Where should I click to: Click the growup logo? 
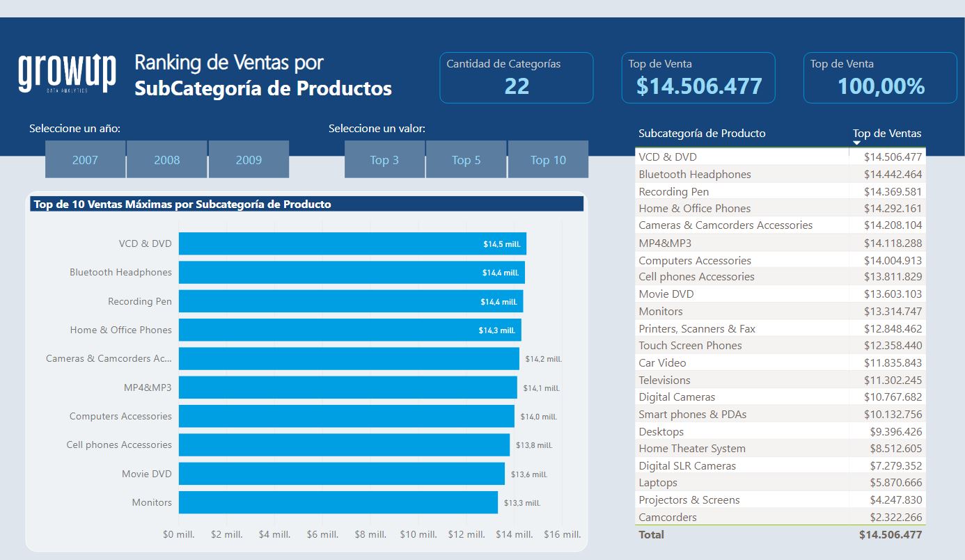click(x=67, y=73)
